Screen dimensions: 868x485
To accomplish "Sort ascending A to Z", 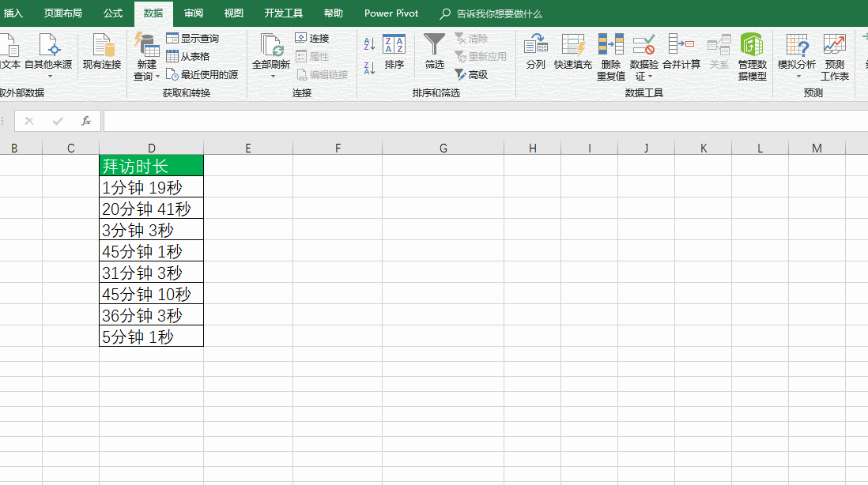I will 370,43.
